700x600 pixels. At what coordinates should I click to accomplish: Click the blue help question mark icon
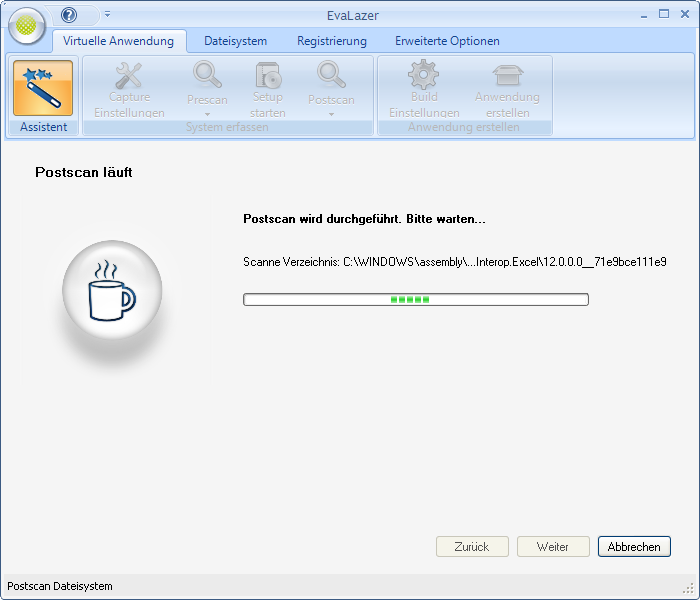coord(69,15)
